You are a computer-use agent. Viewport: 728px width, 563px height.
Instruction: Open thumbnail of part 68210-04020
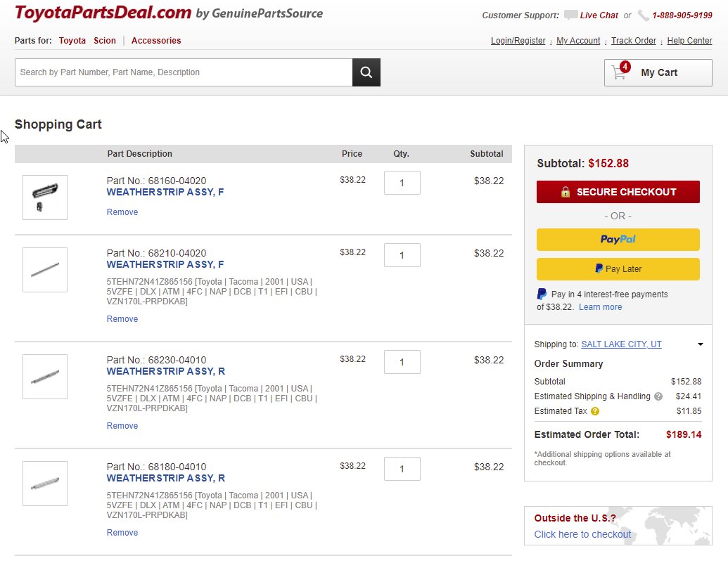pyautogui.click(x=45, y=270)
